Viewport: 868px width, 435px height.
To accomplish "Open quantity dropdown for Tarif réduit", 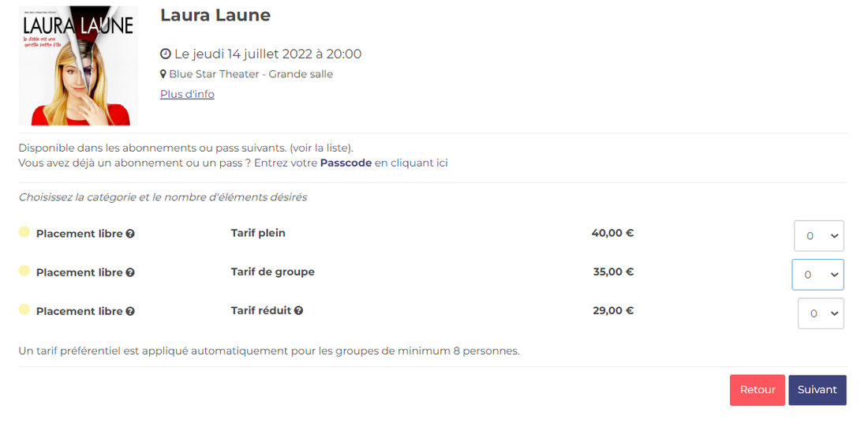I will click(x=821, y=313).
